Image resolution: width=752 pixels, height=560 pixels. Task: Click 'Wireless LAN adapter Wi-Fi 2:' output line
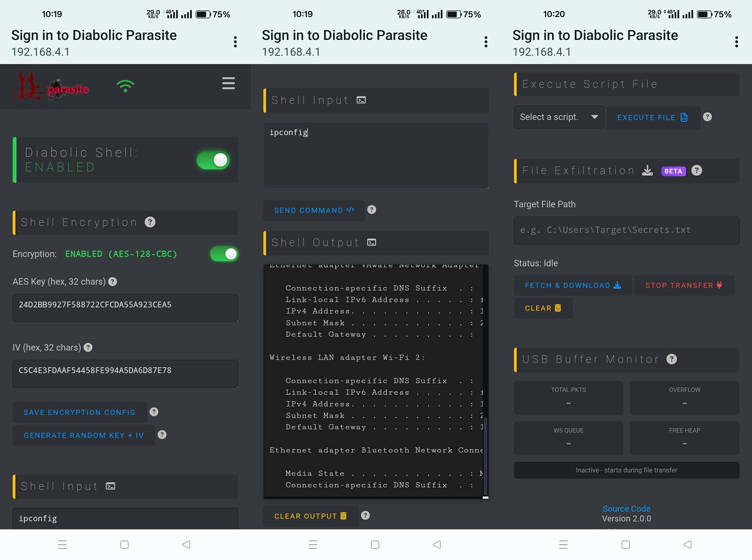(347, 357)
